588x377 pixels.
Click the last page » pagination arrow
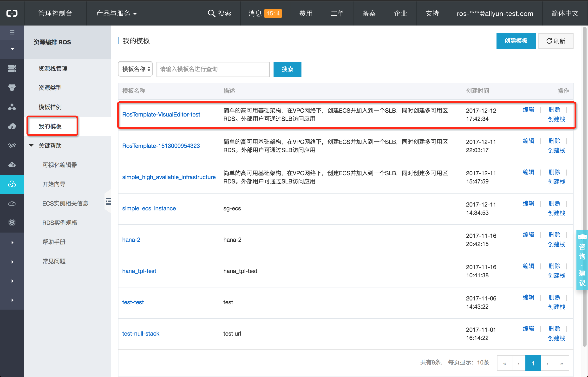click(x=562, y=363)
